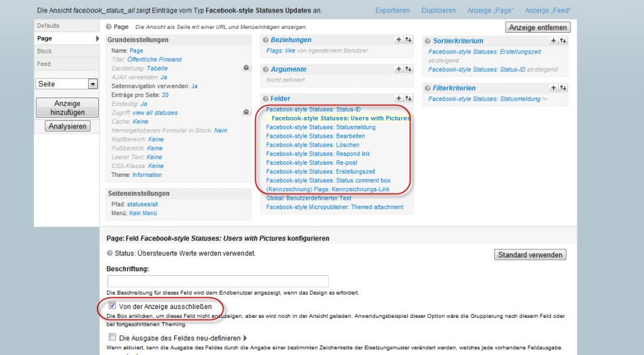Click the add icon in Felder header
Screen dimensions: 644x355
point(399,98)
